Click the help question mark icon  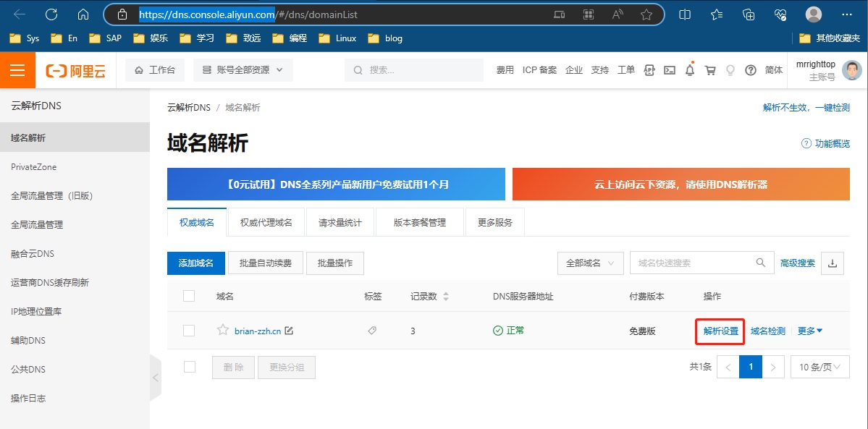point(751,70)
